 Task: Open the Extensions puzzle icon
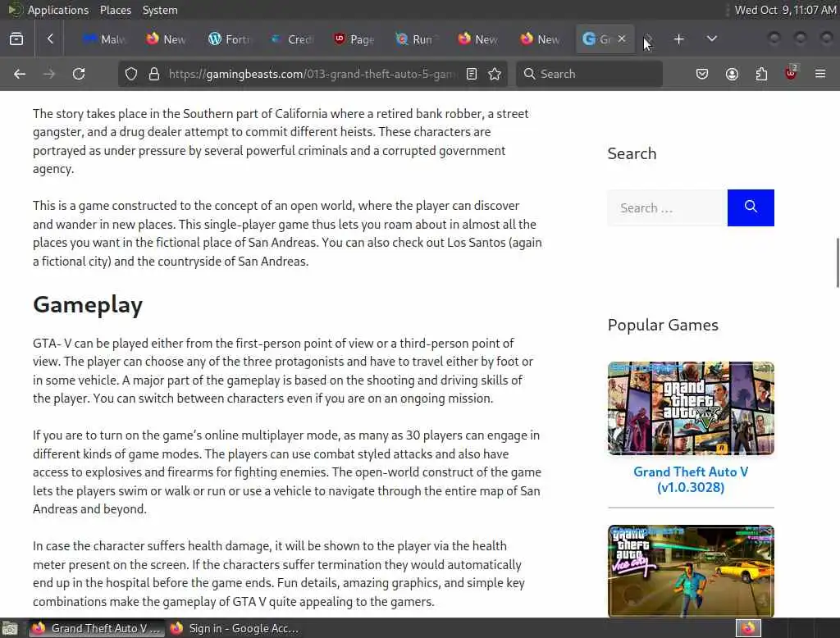761,74
